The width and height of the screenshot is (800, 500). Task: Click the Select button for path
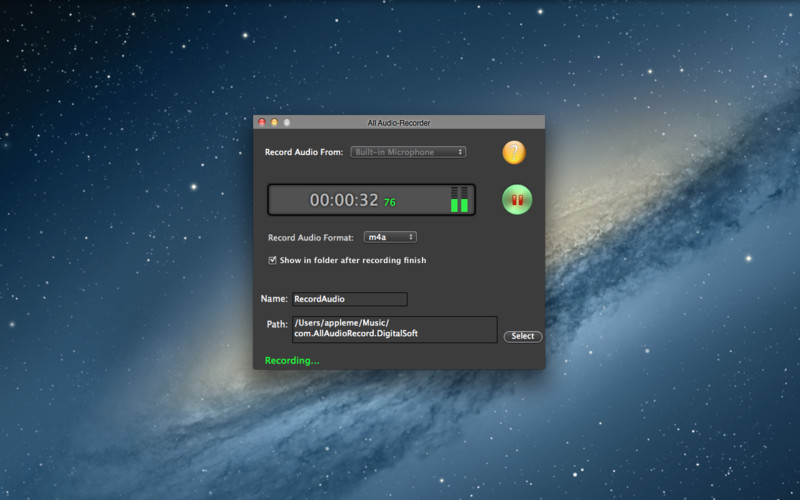pyautogui.click(x=522, y=336)
